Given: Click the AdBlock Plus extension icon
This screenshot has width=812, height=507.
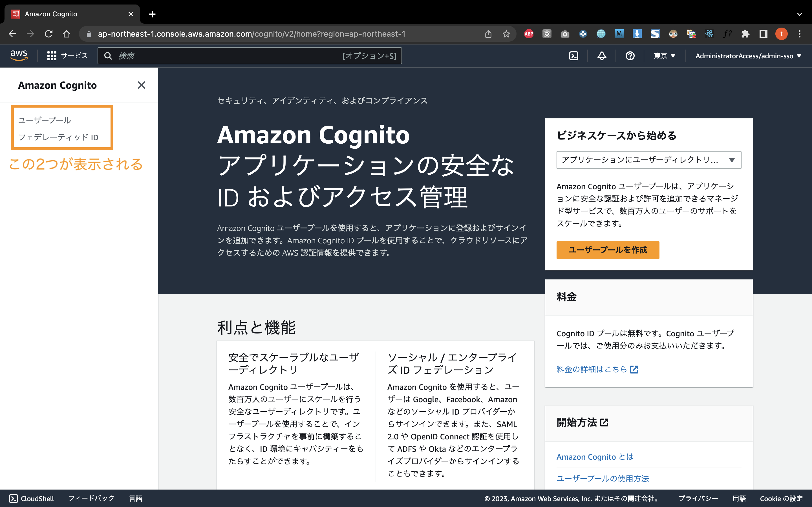Looking at the screenshot, I should pos(529,34).
